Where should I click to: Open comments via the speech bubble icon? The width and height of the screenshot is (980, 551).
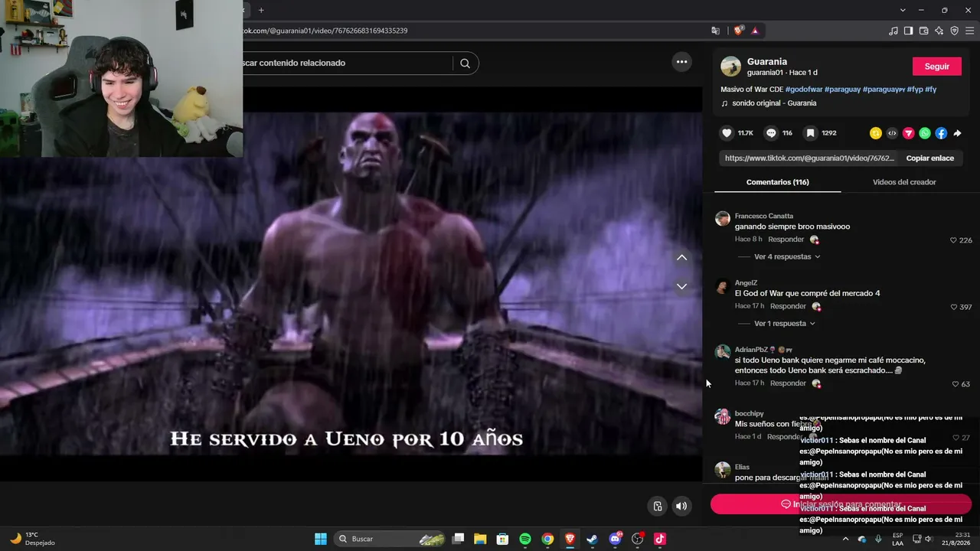pyautogui.click(x=771, y=133)
